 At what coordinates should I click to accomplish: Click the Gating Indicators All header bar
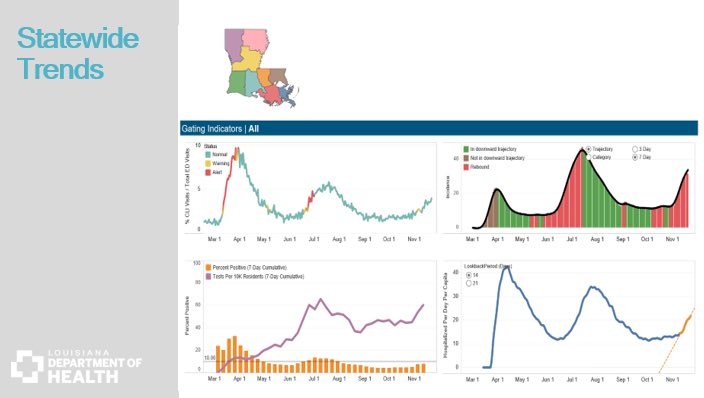pos(439,128)
